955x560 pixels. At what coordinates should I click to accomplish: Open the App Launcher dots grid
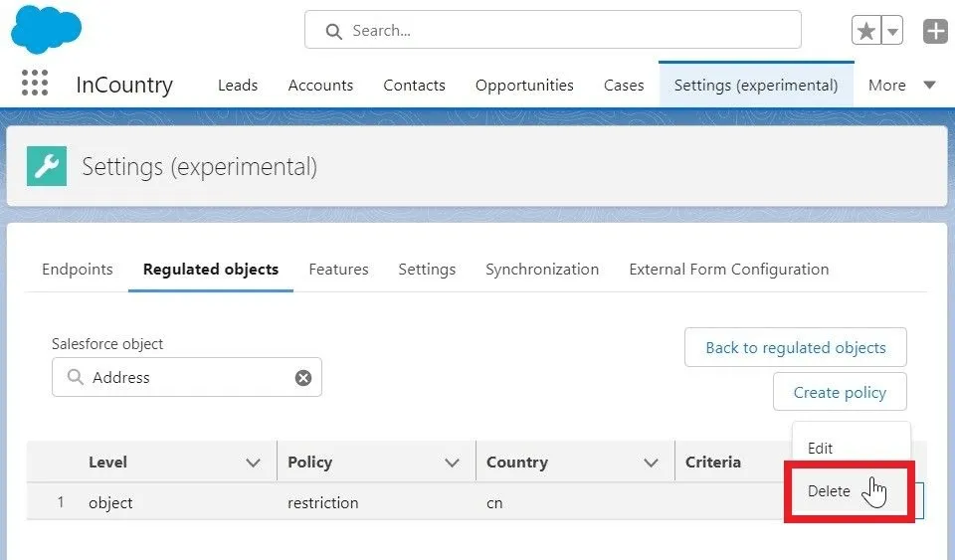(35, 84)
